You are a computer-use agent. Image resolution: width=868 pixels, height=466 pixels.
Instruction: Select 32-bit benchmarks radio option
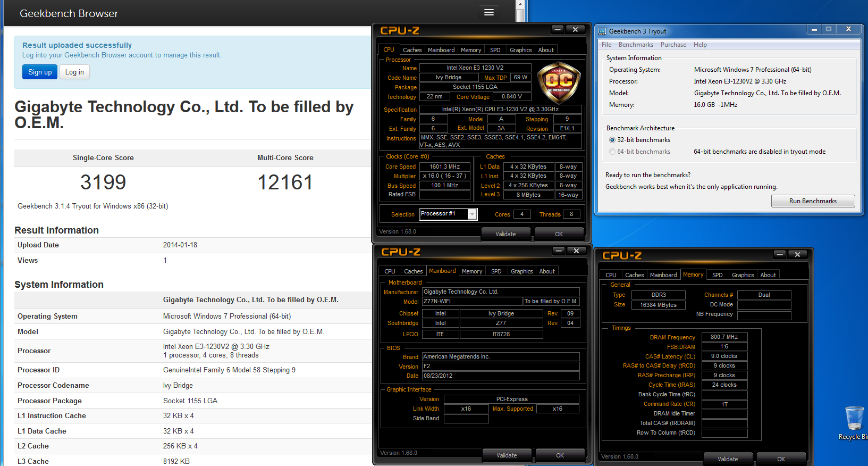tap(612, 140)
